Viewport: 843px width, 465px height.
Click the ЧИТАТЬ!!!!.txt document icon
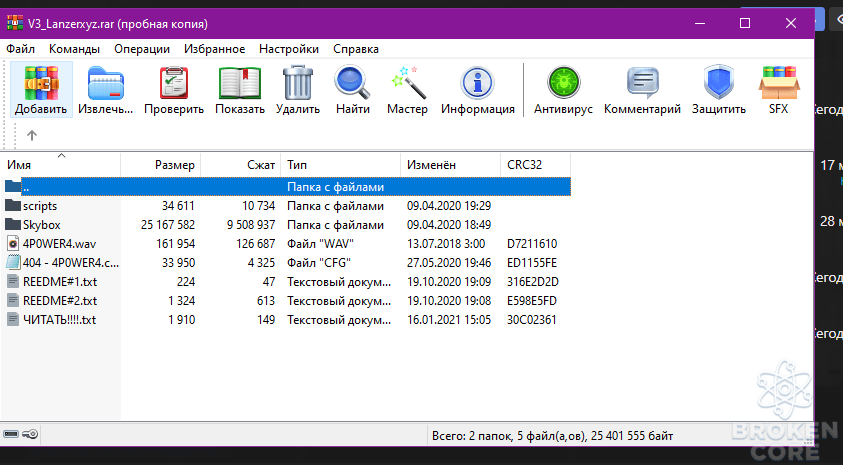[x=13, y=319]
